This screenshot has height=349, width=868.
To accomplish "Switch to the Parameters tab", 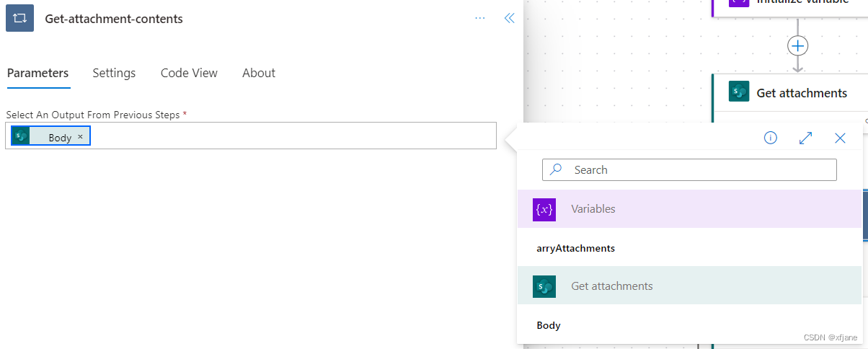I will tap(38, 73).
